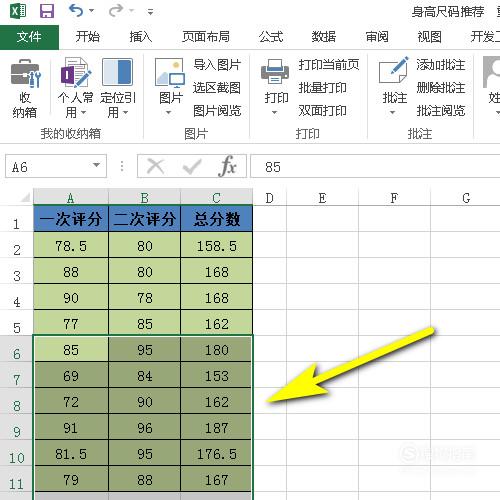Click cell containing 180
Image resolution: width=500 pixels, height=500 pixels.
tap(216, 349)
